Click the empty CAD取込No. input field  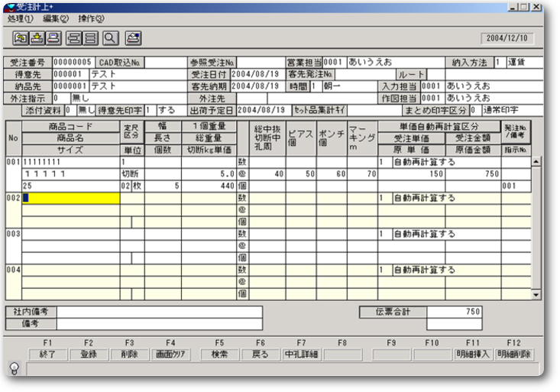coord(166,63)
